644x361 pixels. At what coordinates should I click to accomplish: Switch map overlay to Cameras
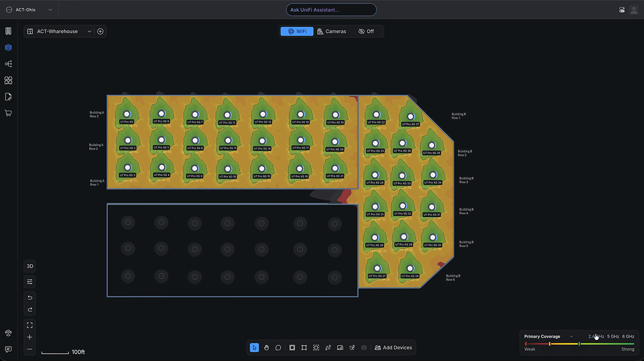[332, 31]
